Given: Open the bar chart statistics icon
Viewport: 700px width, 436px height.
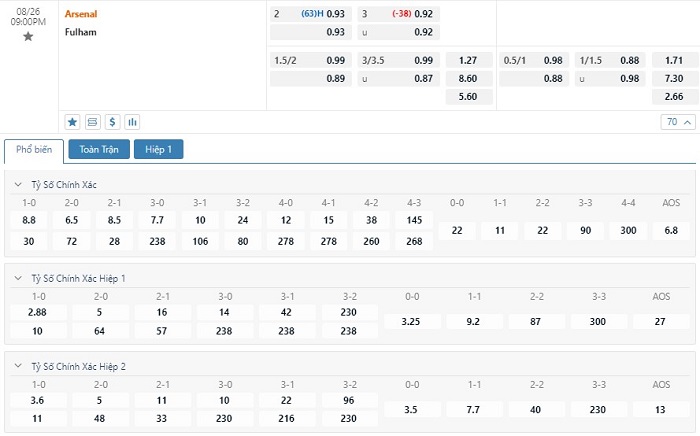Looking at the screenshot, I should click(132, 122).
